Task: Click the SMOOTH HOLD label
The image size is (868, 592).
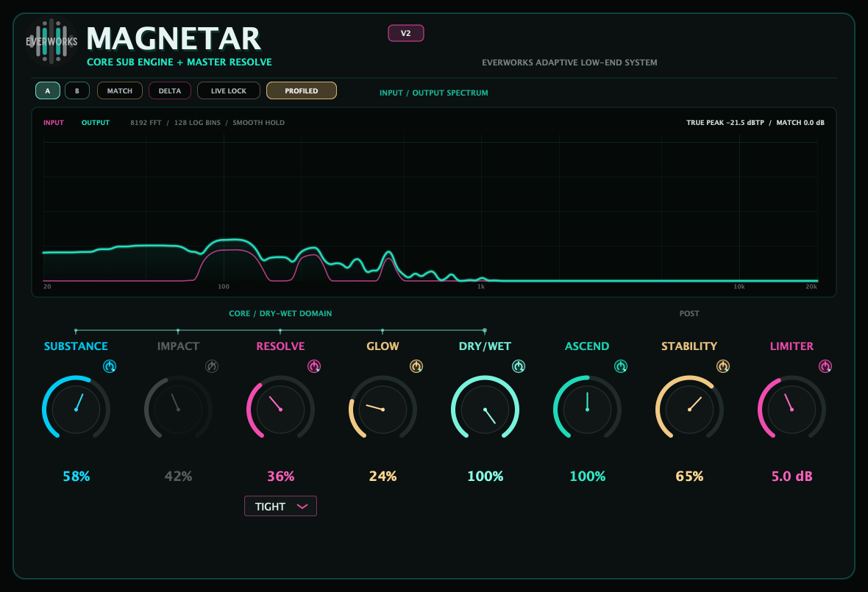Action: tap(258, 123)
